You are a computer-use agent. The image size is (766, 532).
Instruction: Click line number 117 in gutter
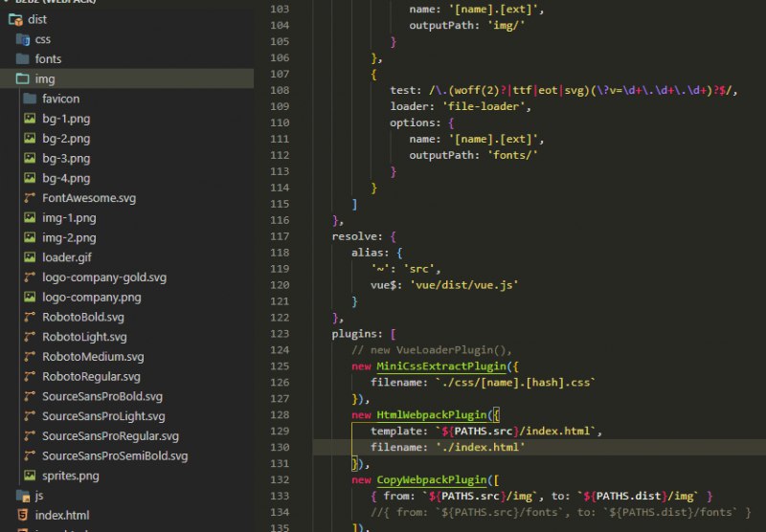point(280,236)
